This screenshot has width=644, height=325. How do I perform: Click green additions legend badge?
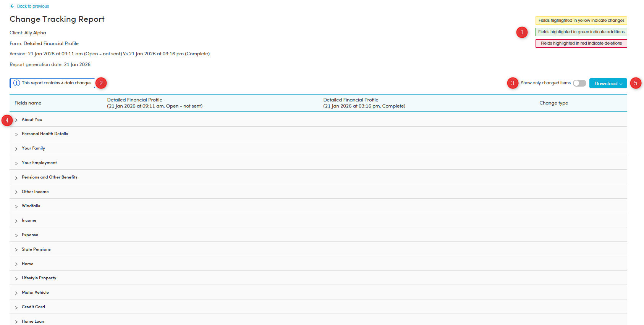click(x=581, y=32)
